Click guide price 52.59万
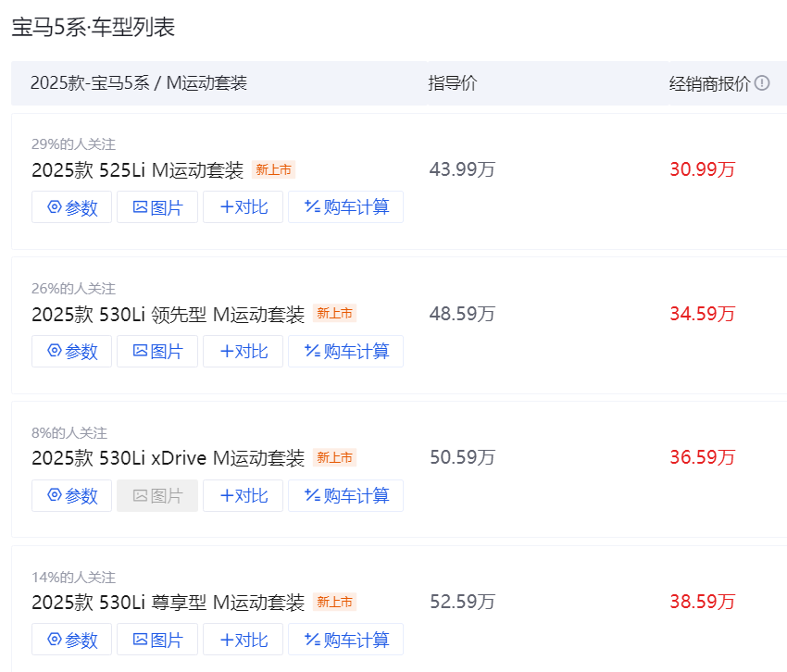Image resolution: width=787 pixels, height=672 pixels. [x=462, y=602]
